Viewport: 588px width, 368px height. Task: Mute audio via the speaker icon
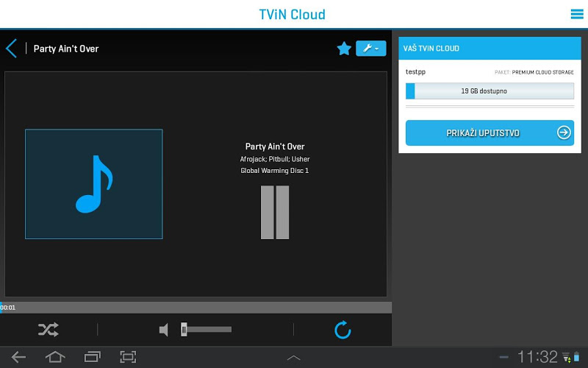163,330
